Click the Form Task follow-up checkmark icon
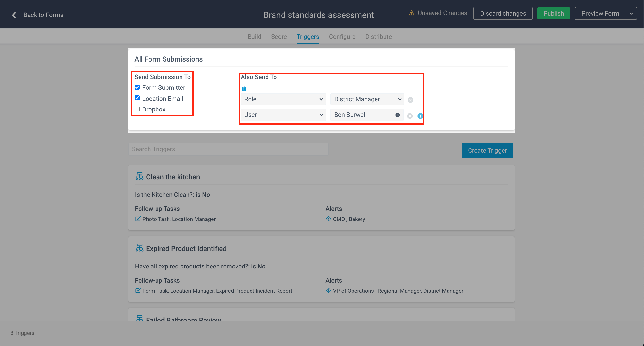 [x=138, y=291]
